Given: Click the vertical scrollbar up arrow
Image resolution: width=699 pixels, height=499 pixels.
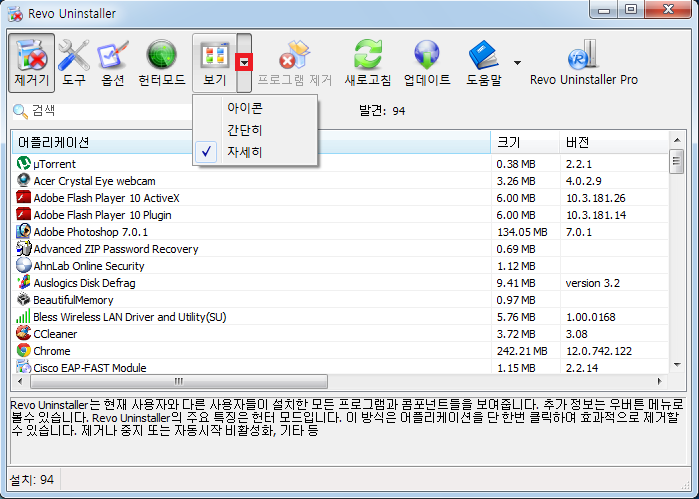Looking at the screenshot, I should [677, 140].
